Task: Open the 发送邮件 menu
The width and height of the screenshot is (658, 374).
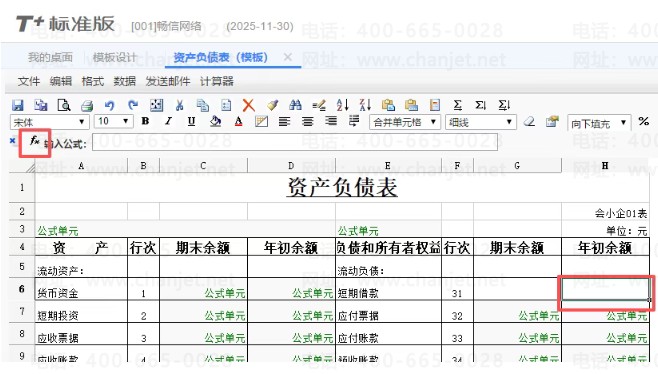Action: click(x=168, y=81)
